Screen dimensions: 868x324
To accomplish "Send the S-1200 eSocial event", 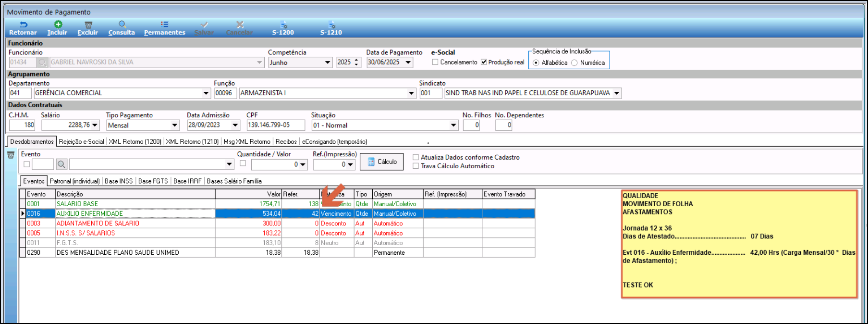I will pos(283,28).
